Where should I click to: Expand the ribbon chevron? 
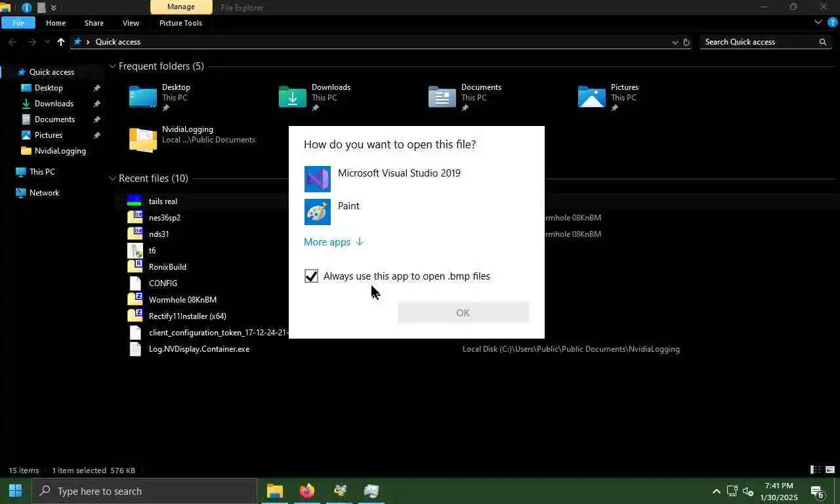(818, 22)
